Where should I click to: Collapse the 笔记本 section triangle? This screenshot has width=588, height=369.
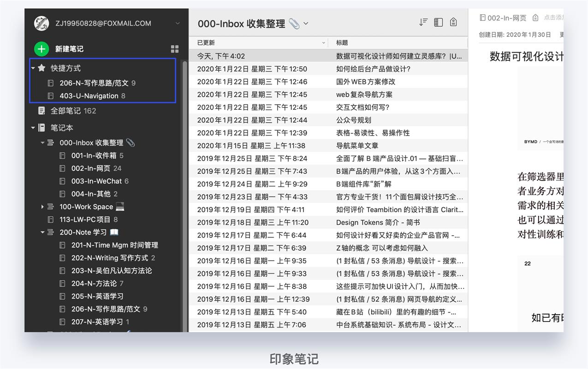[33, 128]
